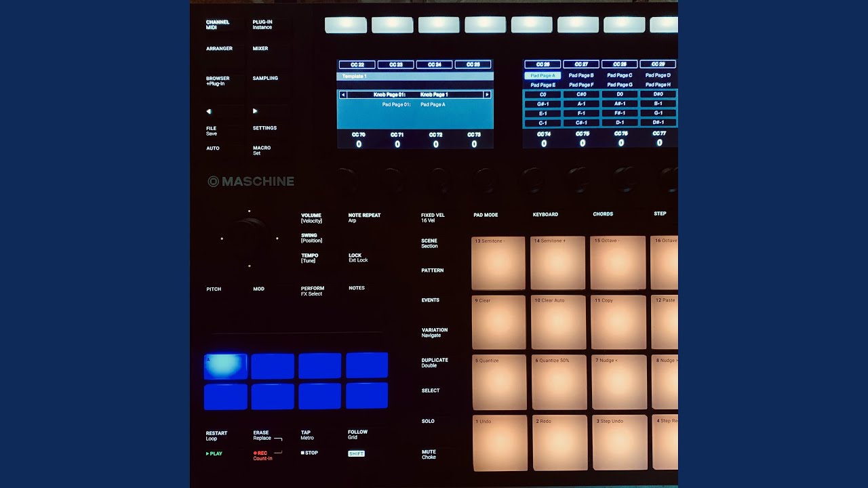Tap the TAP Metro button
This screenshot has height=488, width=868.
click(307, 435)
